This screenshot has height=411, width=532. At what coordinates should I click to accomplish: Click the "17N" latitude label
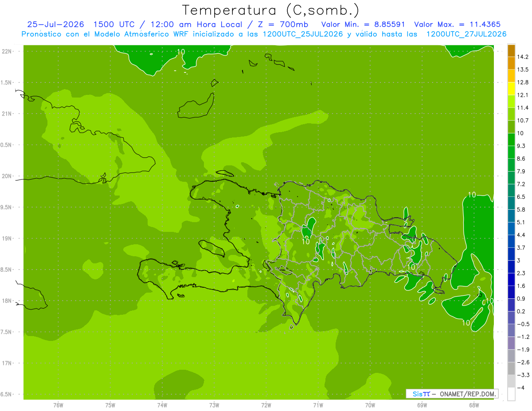coord(8,364)
